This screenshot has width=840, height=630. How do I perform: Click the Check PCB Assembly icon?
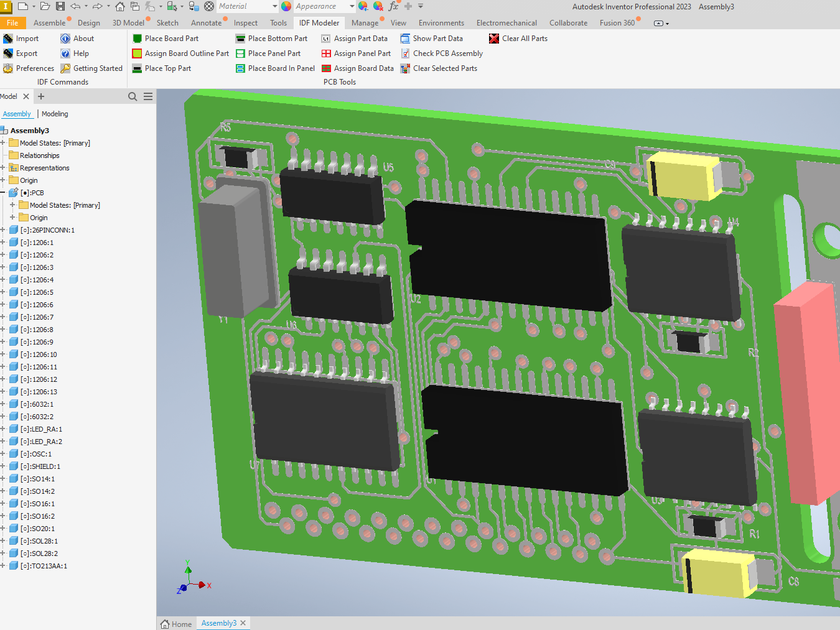click(x=406, y=53)
